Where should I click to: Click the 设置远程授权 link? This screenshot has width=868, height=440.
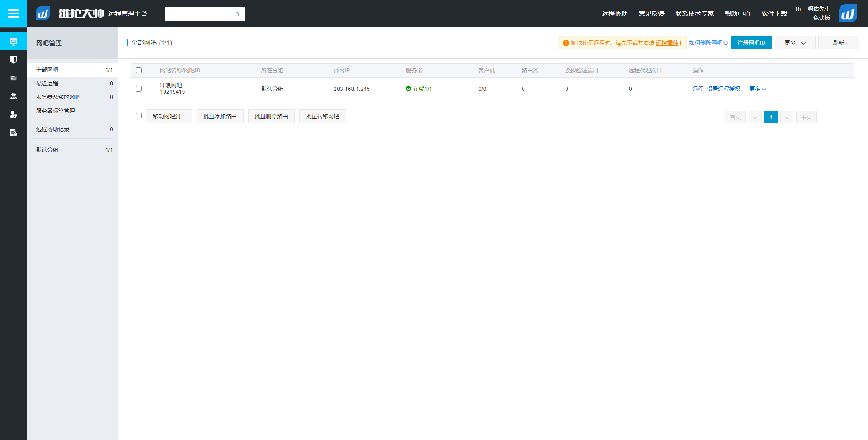(x=723, y=89)
